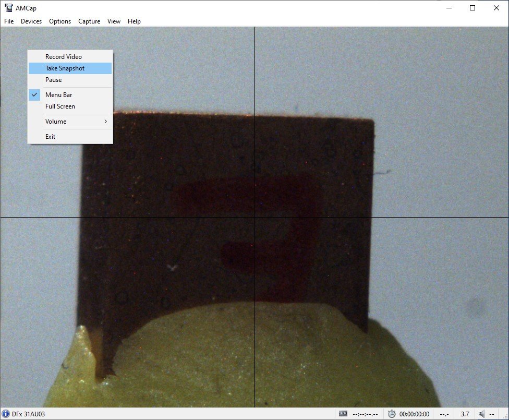Click the tape icon in status bar
The height and width of the screenshot is (420, 509).
pyautogui.click(x=343, y=414)
